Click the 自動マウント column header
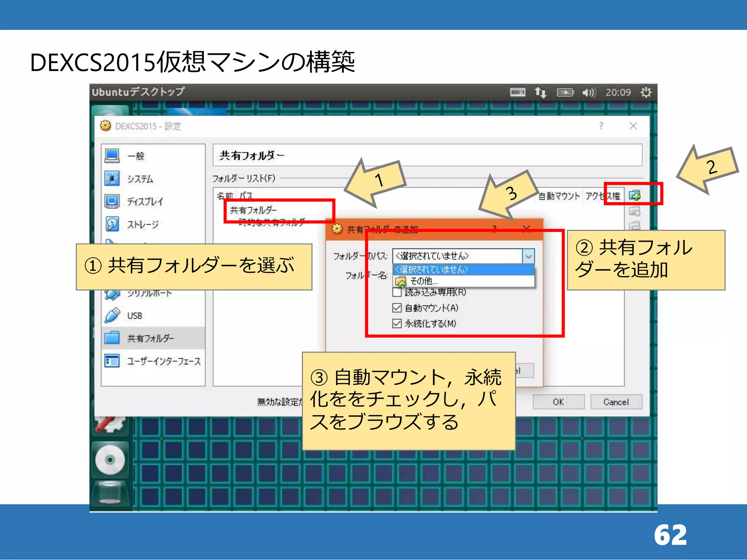 pyautogui.click(x=559, y=197)
